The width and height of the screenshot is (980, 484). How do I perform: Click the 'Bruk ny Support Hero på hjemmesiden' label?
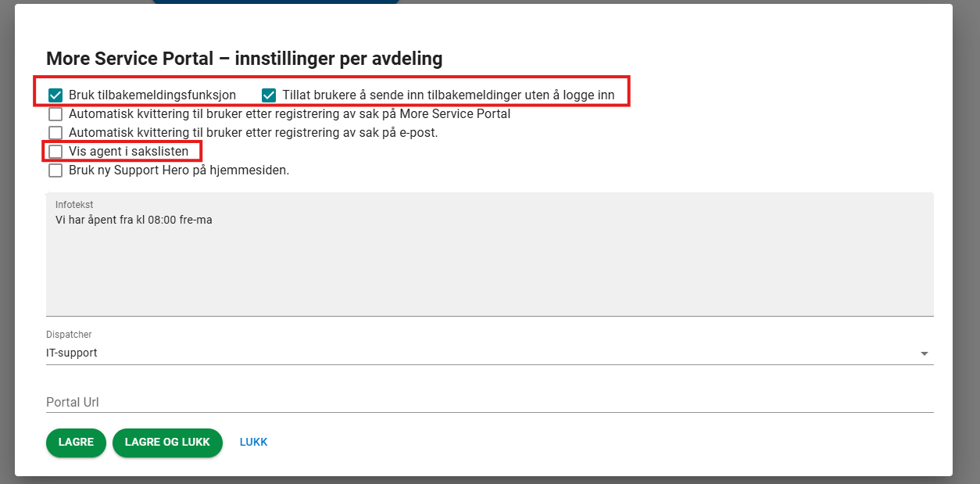click(179, 170)
